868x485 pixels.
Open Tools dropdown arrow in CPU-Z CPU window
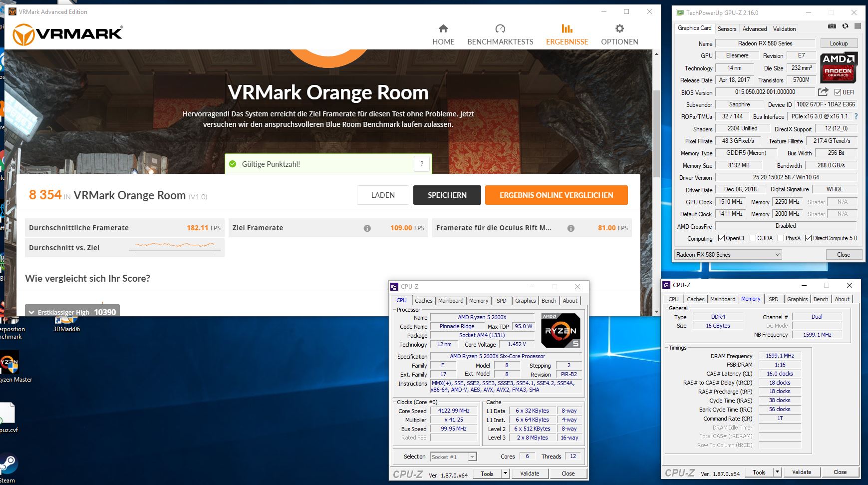(505, 474)
